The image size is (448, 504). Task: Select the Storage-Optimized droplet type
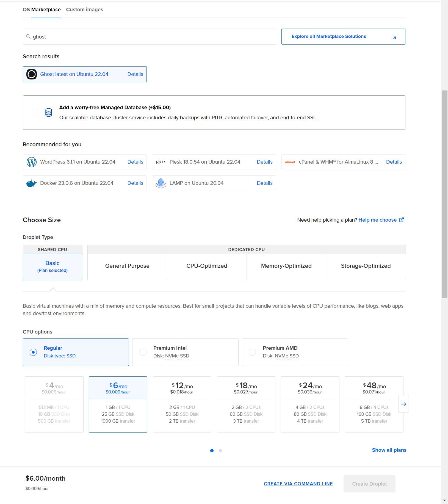coord(366,266)
